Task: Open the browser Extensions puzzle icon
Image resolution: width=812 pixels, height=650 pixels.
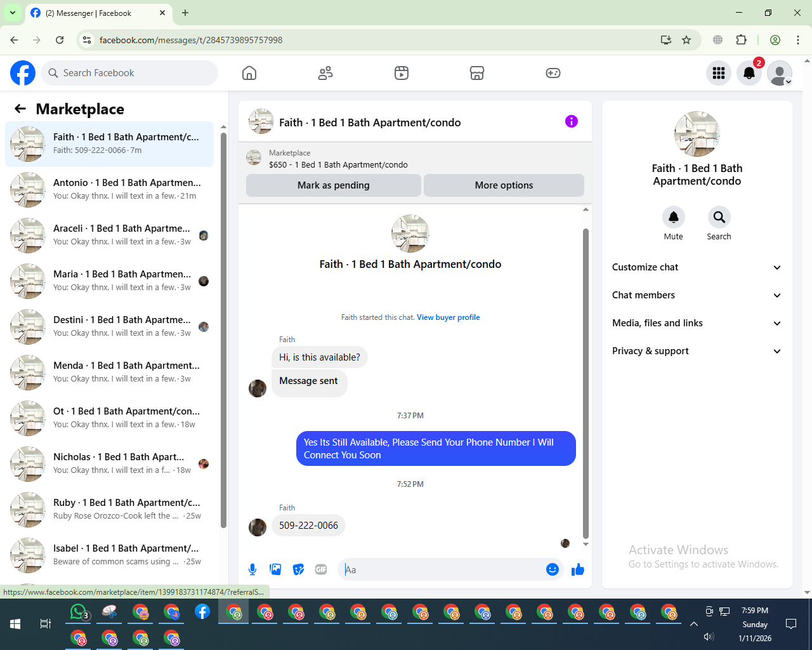Action: point(741,40)
